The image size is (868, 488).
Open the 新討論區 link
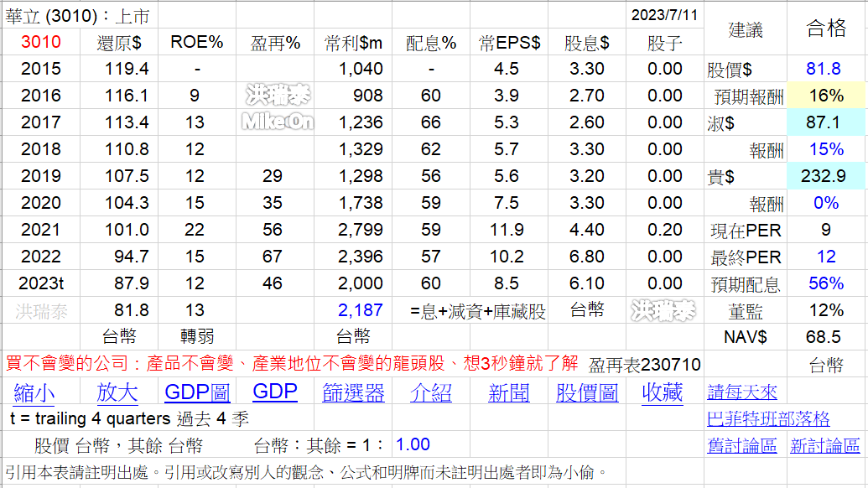click(825, 445)
